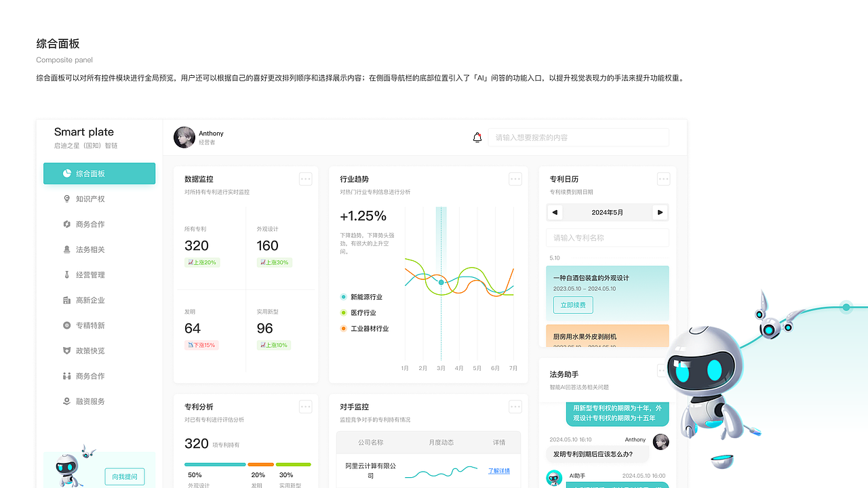Click Anthony's avatar in chat message
Viewport: 868px width, 488px height.
pos(660,442)
